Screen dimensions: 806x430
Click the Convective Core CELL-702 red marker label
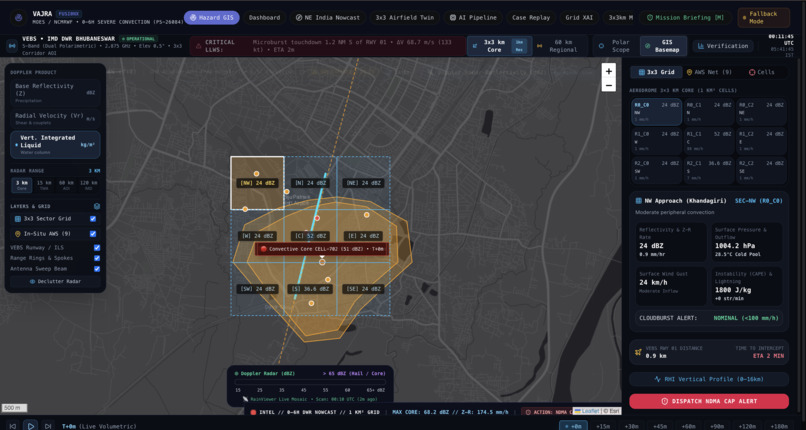[322, 249]
